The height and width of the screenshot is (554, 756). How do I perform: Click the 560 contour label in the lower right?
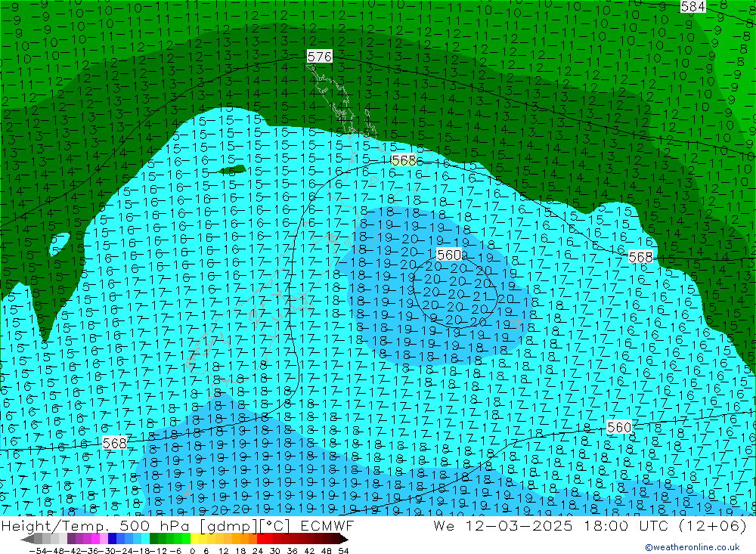coord(620,427)
